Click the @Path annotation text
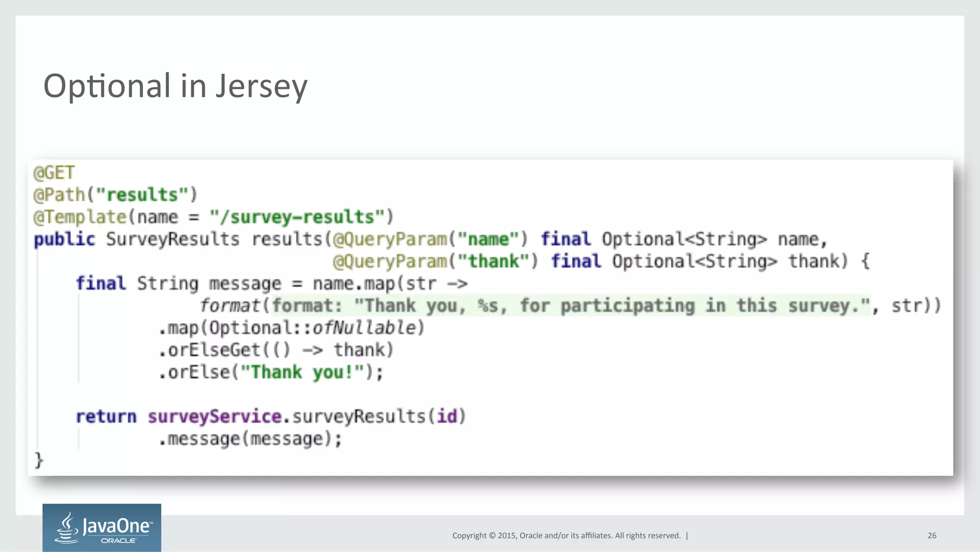The height and width of the screenshot is (552, 980). 59,195
